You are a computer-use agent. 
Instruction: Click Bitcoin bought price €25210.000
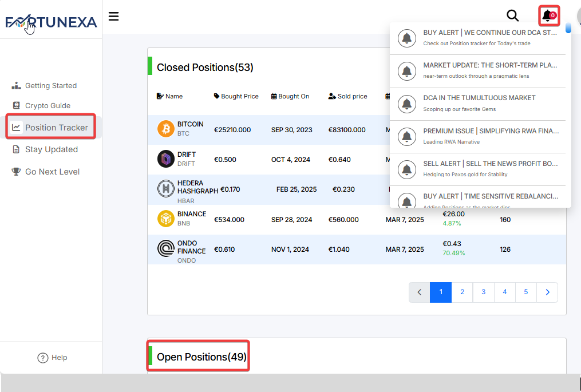coord(232,130)
